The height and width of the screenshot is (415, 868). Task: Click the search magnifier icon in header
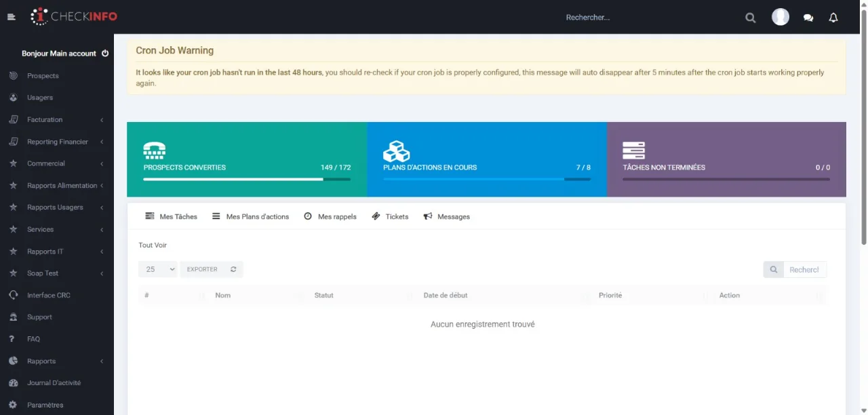pyautogui.click(x=751, y=18)
